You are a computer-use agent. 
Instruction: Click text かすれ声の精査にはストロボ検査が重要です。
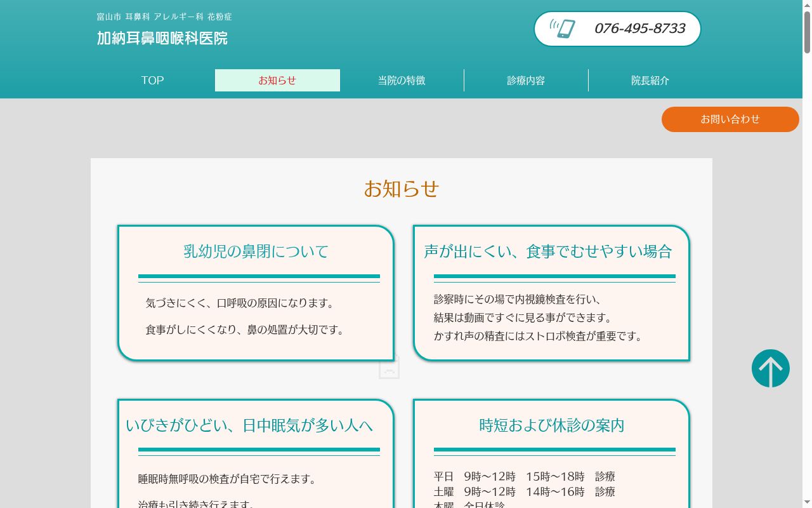[538, 337]
